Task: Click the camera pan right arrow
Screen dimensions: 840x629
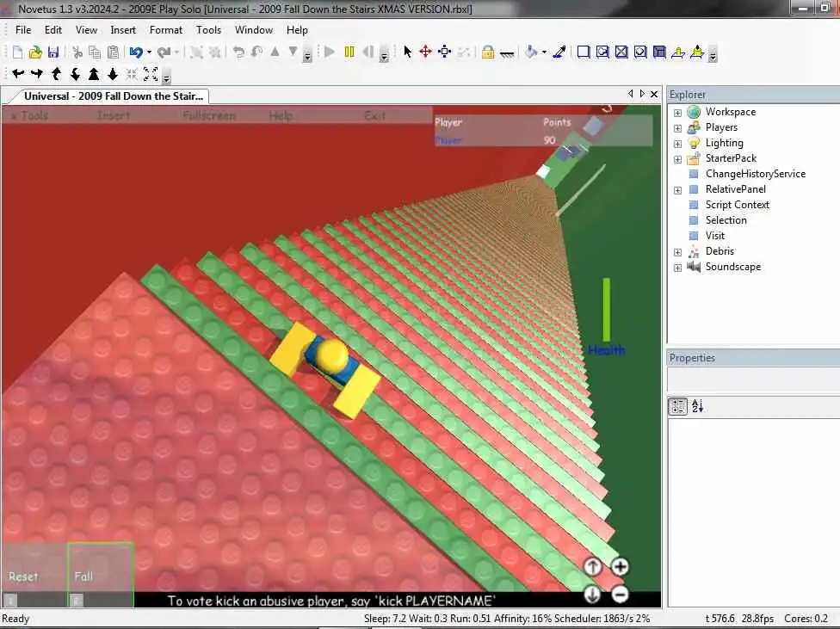Action: click(36, 74)
